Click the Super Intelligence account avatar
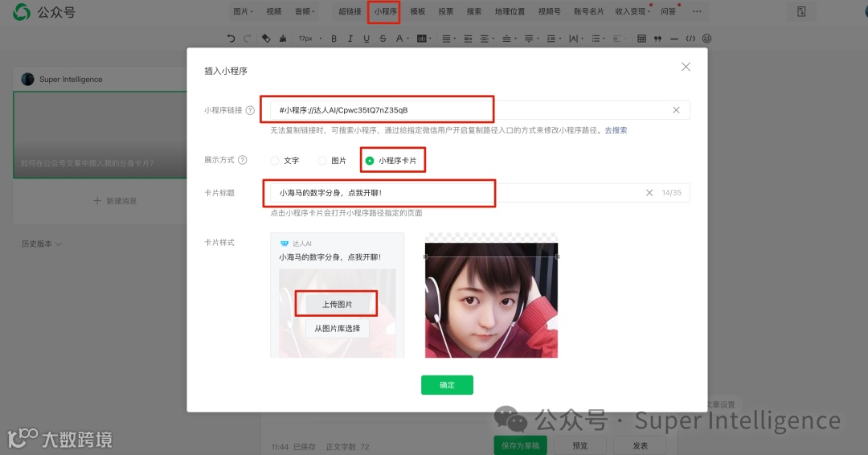Image resolution: width=868 pixels, height=455 pixels. pos(27,79)
